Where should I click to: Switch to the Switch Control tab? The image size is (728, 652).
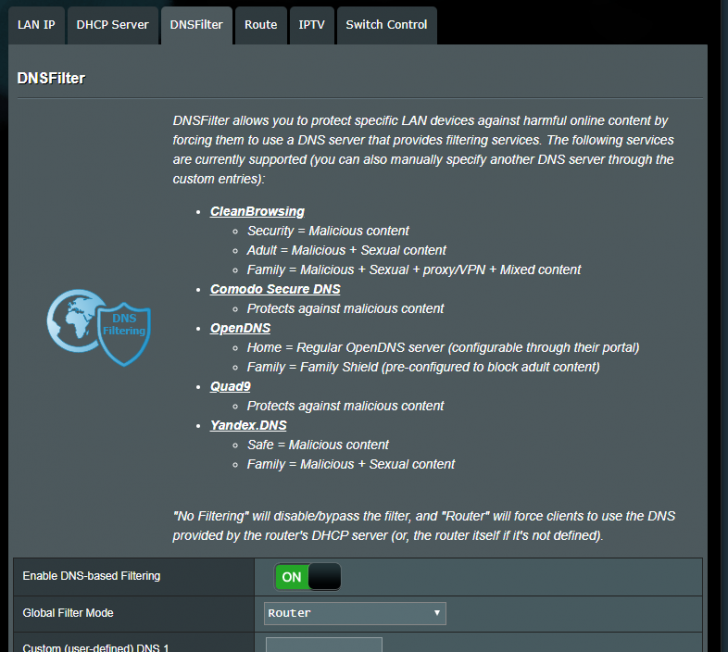click(386, 25)
